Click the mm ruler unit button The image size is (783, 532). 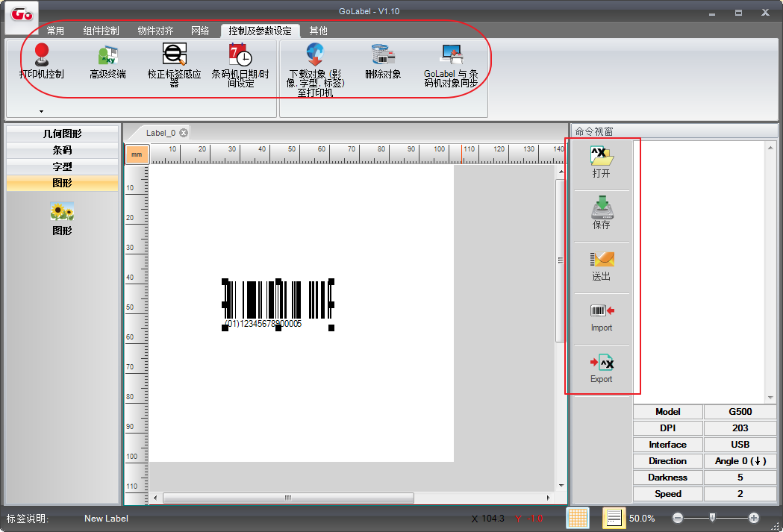click(137, 154)
